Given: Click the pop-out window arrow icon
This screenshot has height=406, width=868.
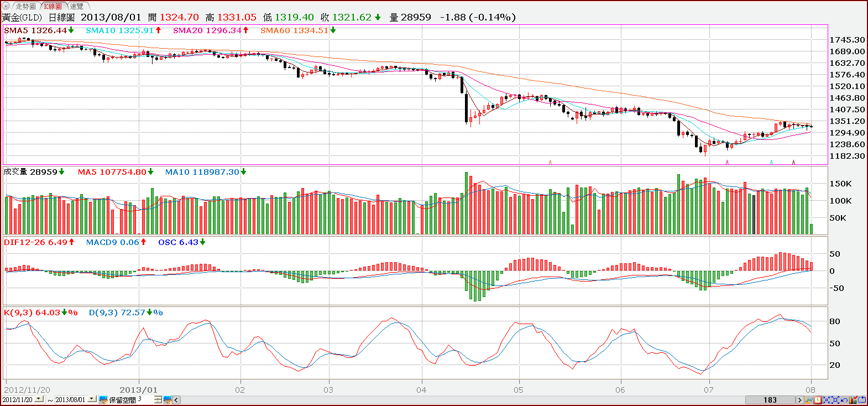Looking at the screenshot, I should pyautogui.click(x=862, y=400).
